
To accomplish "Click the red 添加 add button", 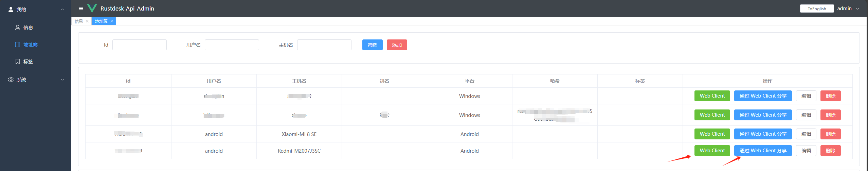I will pos(397,45).
